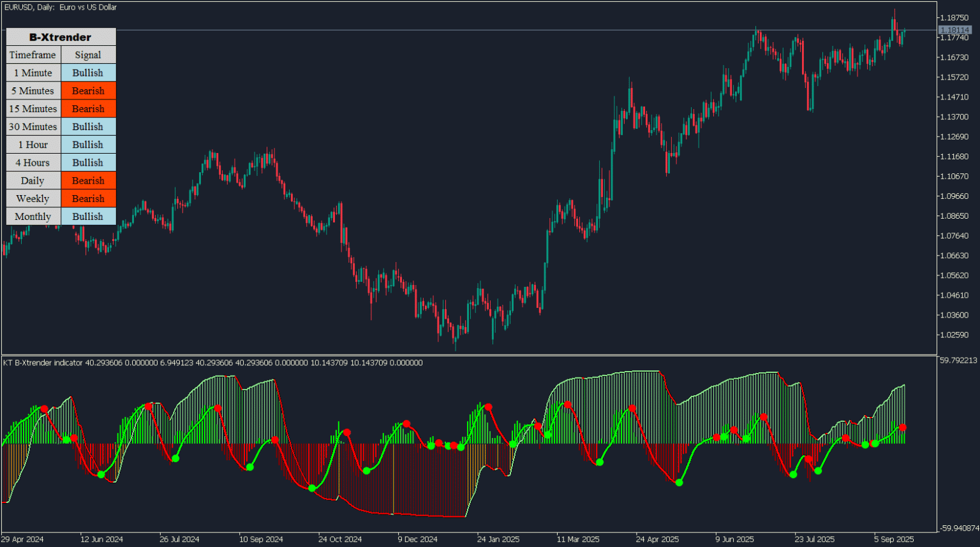Click the Weekly Bearish signal cell
The width and height of the screenshot is (980, 547).
click(87, 198)
